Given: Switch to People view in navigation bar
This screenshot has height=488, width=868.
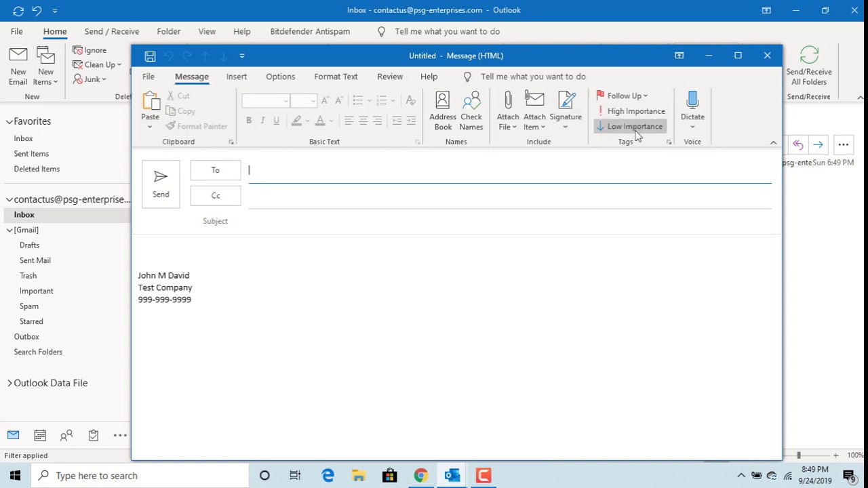Looking at the screenshot, I should pyautogui.click(x=66, y=436).
